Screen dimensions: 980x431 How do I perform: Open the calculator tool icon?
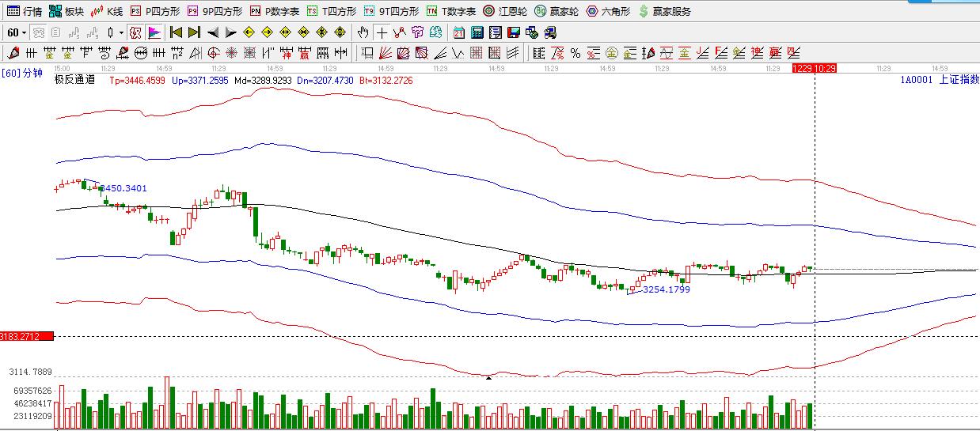coord(477,32)
